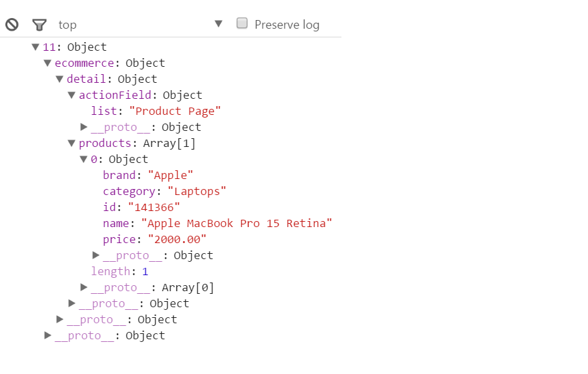588x374 pixels.
Task: Enable the Preserve log checkbox
Action: click(242, 23)
